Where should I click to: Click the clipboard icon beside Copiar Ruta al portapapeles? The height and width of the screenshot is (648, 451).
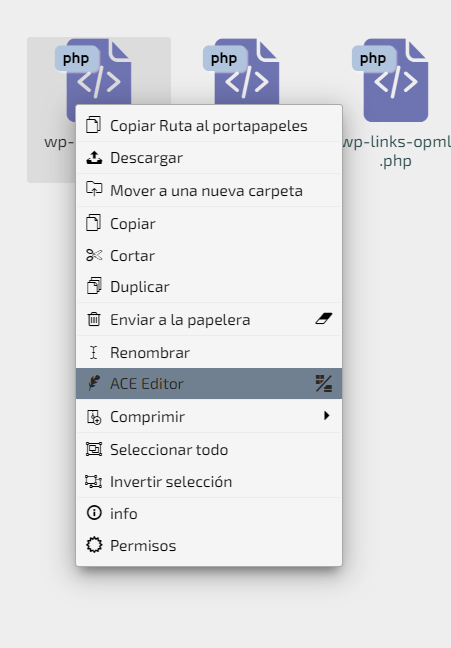click(x=93, y=125)
